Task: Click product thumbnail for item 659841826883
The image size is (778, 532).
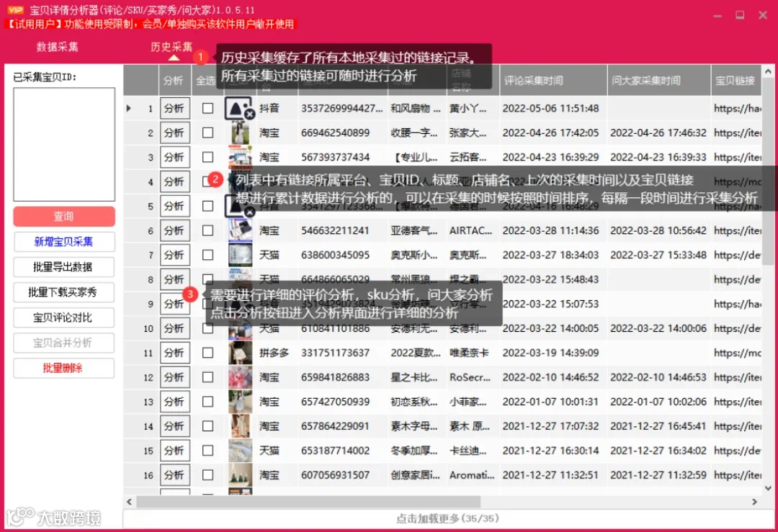Action: click(x=240, y=377)
